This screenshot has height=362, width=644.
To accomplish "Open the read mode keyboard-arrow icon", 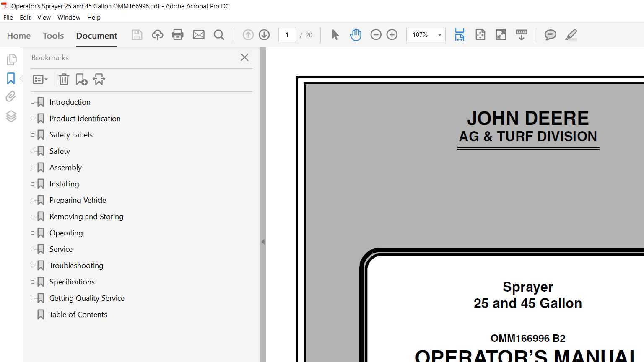I will click(522, 35).
